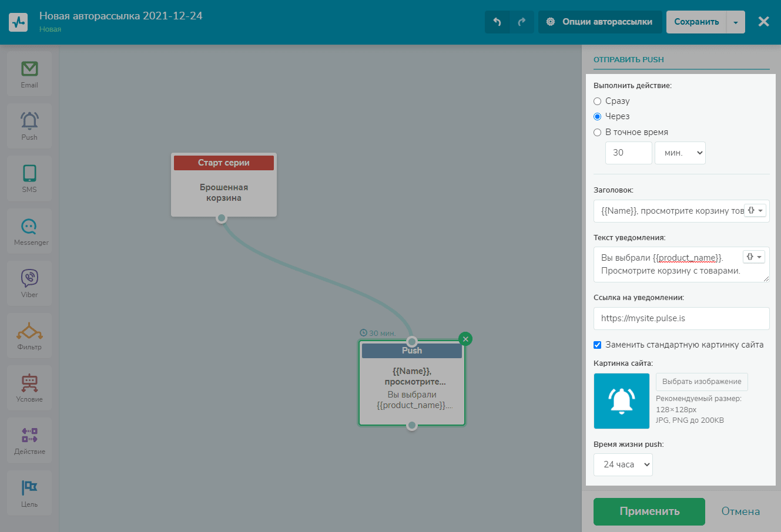This screenshot has width=781, height=532.
Task: Select the Email block icon
Action: [x=29, y=74]
